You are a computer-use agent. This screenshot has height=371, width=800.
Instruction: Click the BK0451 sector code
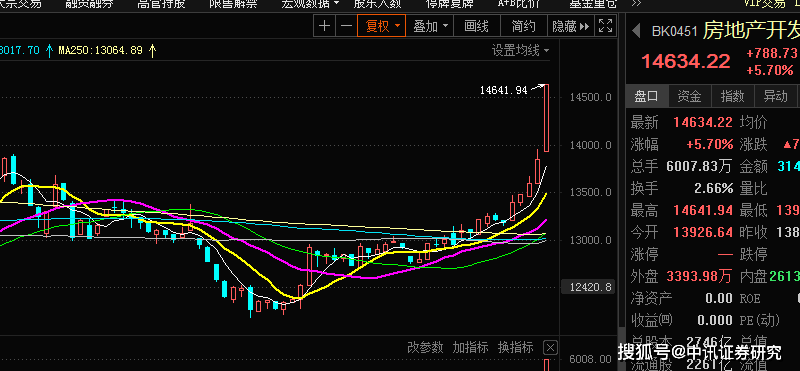[674, 32]
